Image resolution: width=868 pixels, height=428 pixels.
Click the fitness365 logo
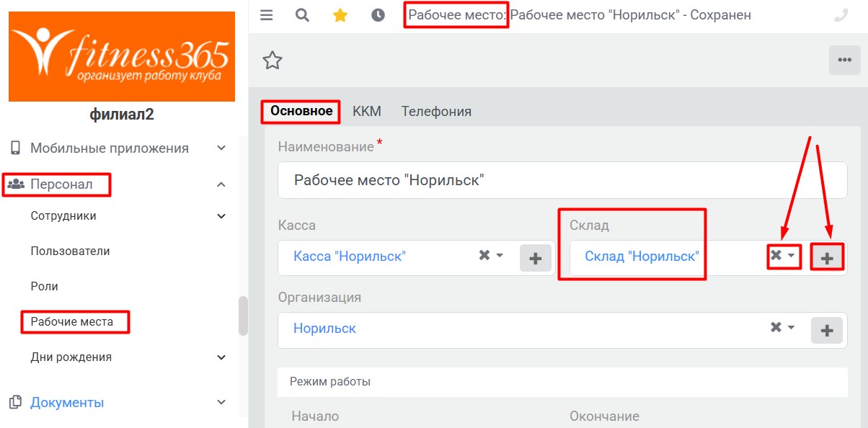[122, 56]
